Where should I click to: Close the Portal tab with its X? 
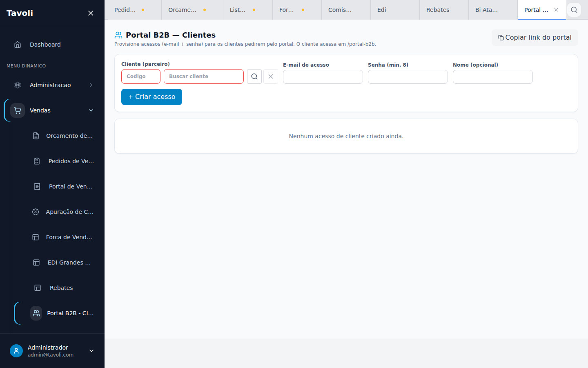click(556, 10)
